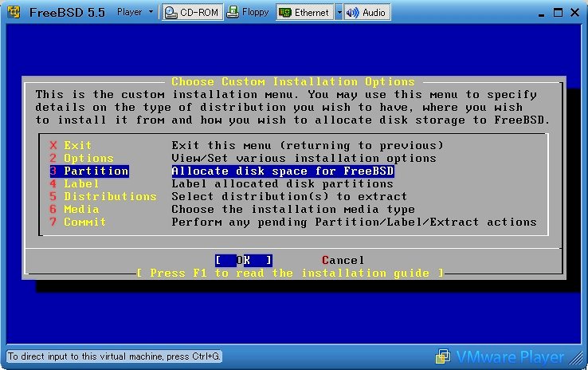This screenshot has height=370, width=588.
Task: Select the highlighted Partition entry
Action: (x=96, y=171)
